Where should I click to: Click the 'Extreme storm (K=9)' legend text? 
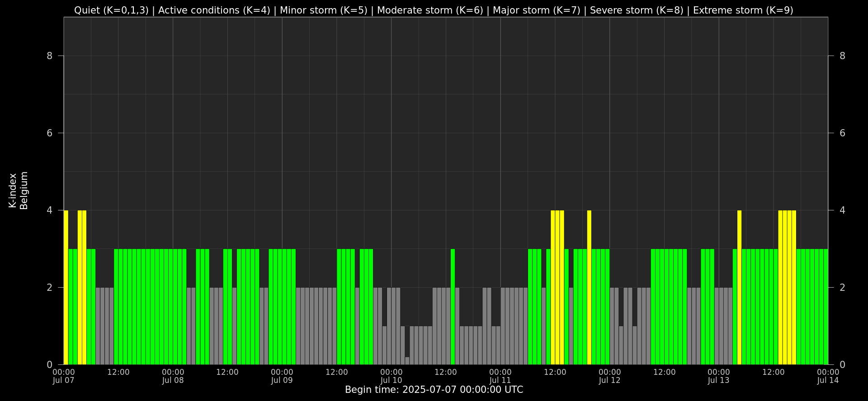(x=743, y=10)
